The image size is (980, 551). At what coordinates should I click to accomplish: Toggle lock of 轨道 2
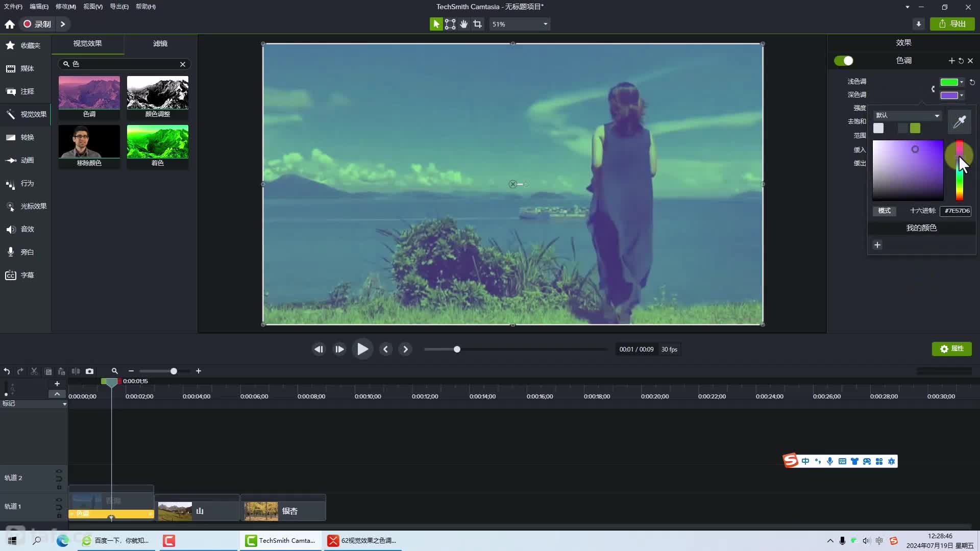point(59,487)
